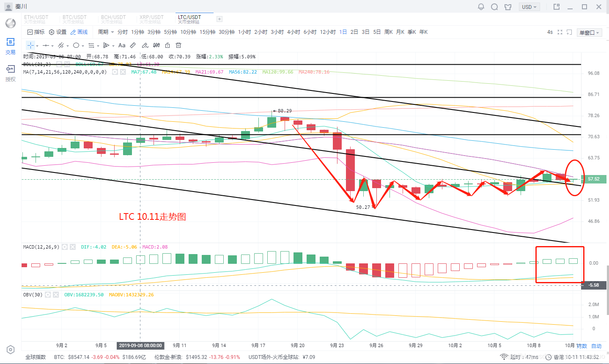This screenshot has width=609, height=364.
Task: Remove the BOLL indicator with X
Action: click(68, 64)
